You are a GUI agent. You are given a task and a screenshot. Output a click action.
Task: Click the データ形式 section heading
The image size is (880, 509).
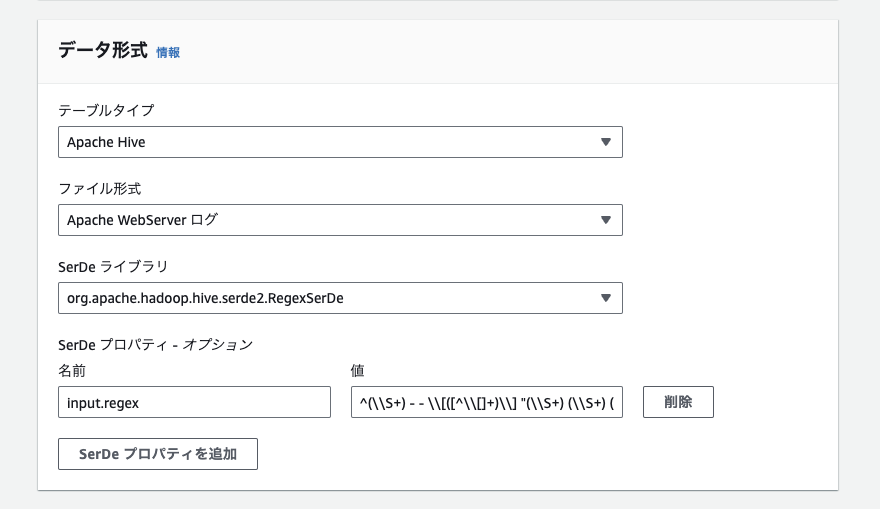tap(103, 51)
